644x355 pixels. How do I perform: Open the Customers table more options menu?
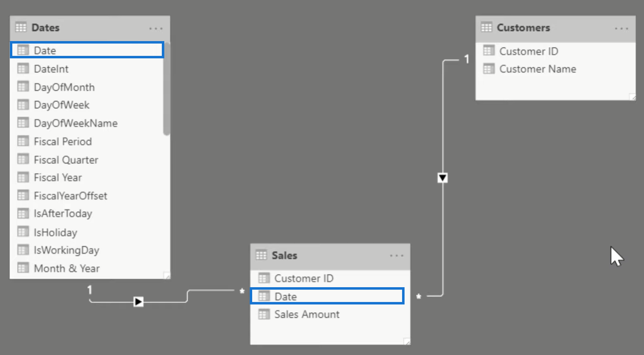coord(621,28)
